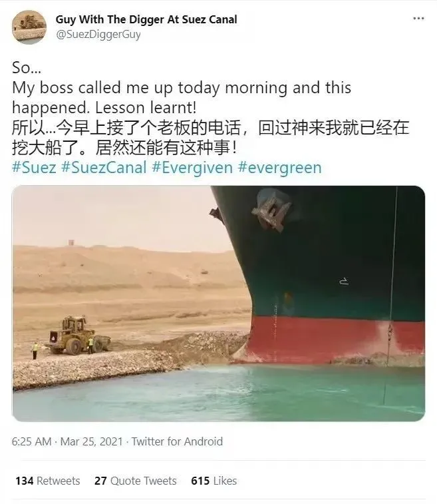This screenshot has height=504, width=437.
Task: Open the #Evergiven hashtag
Action: (192, 168)
